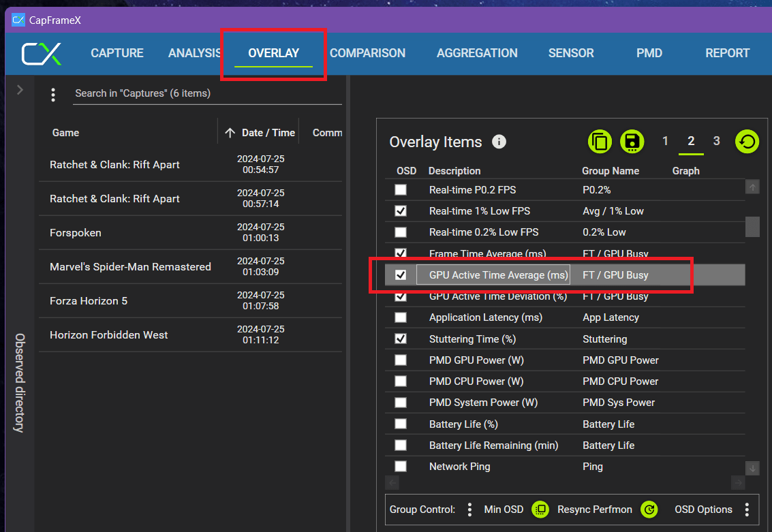
Task: Select the Forspoken capture row
Action: point(190,232)
